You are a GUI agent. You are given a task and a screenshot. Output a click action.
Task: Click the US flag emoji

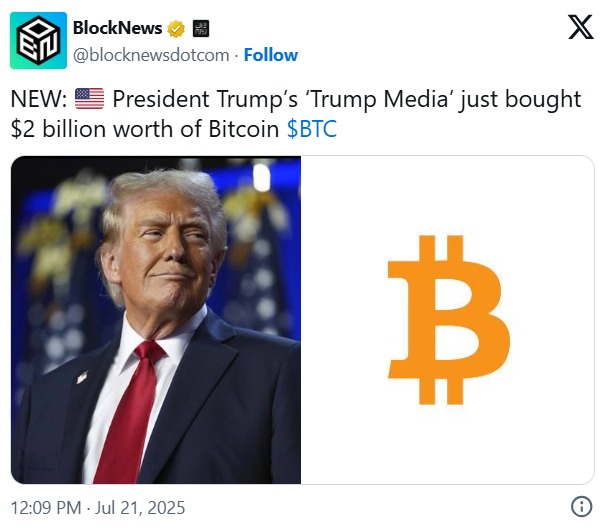[89, 99]
